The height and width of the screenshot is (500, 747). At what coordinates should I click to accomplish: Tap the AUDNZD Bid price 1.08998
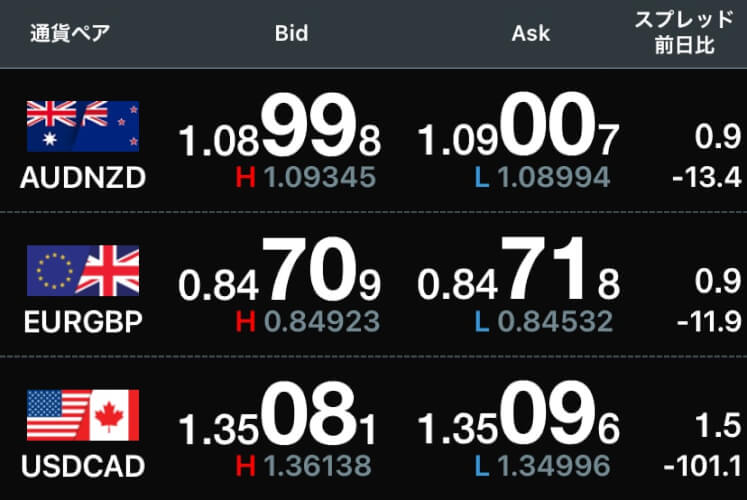click(x=280, y=132)
